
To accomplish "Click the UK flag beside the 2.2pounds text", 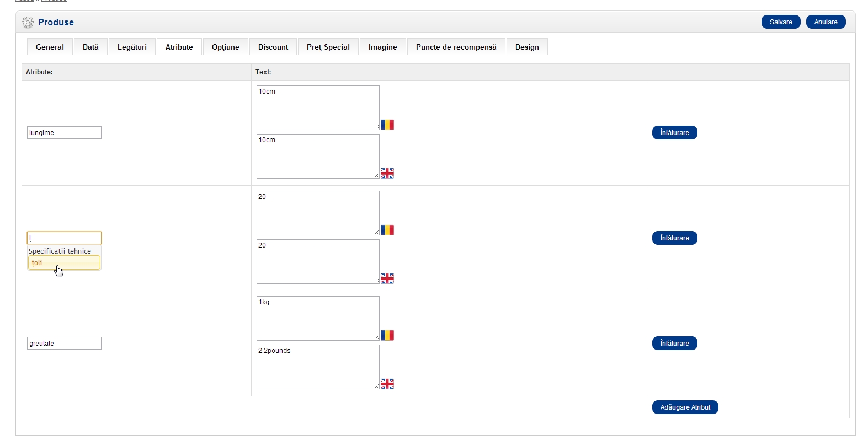I will [387, 384].
